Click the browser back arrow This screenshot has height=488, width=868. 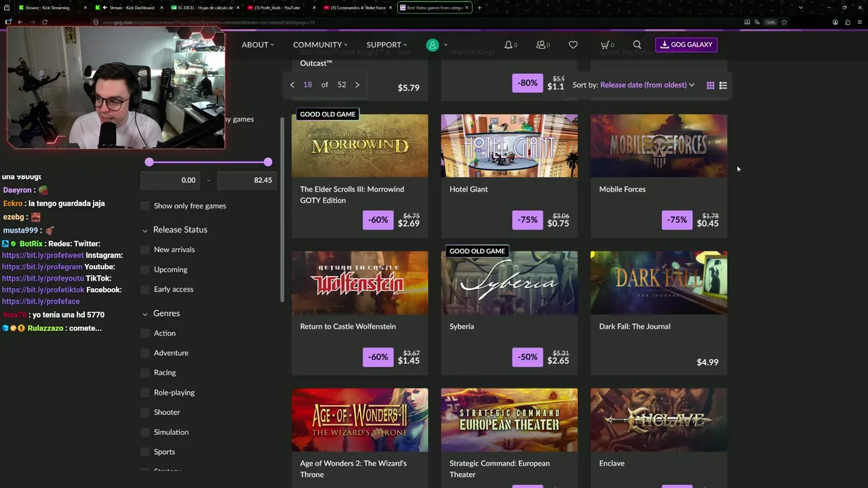coord(20,22)
